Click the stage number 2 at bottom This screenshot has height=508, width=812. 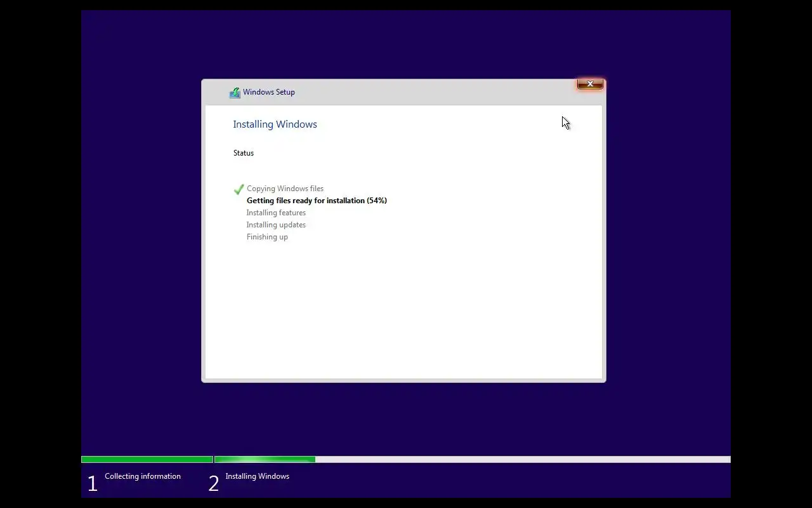(214, 484)
